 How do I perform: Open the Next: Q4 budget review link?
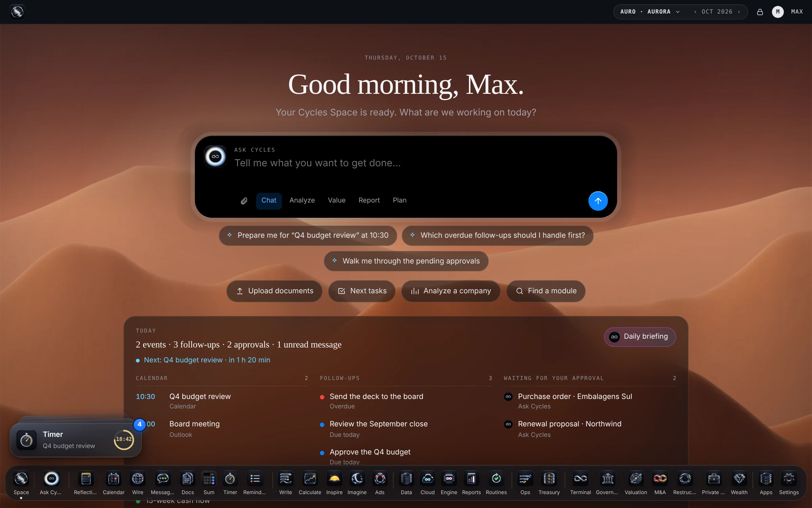click(x=207, y=360)
